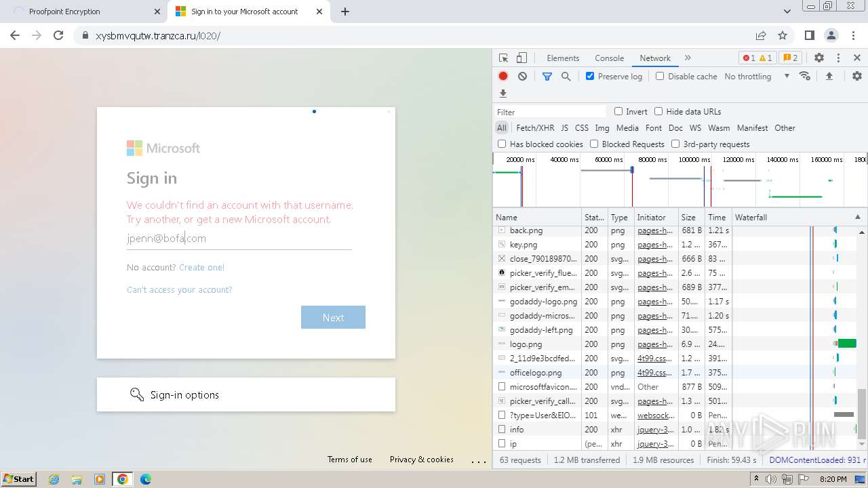This screenshot has width=868, height=488.
Task: Filter requests by Img type
Action: (x=602, y=127)
